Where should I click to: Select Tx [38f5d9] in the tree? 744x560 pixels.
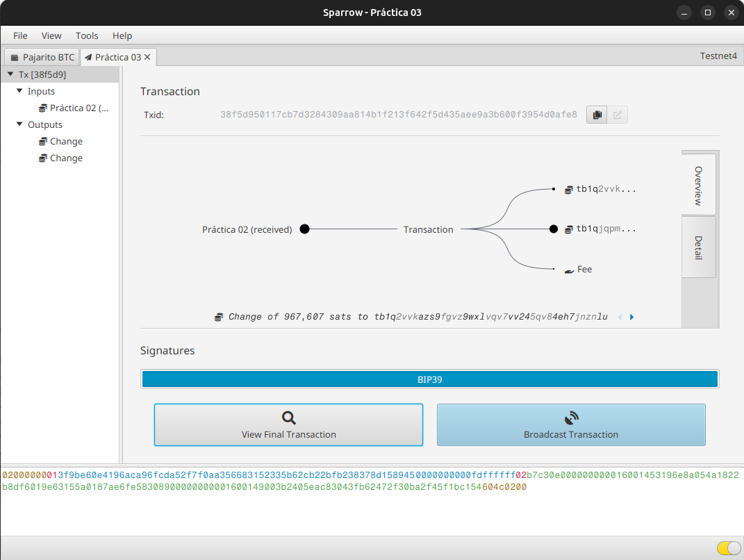60,74
